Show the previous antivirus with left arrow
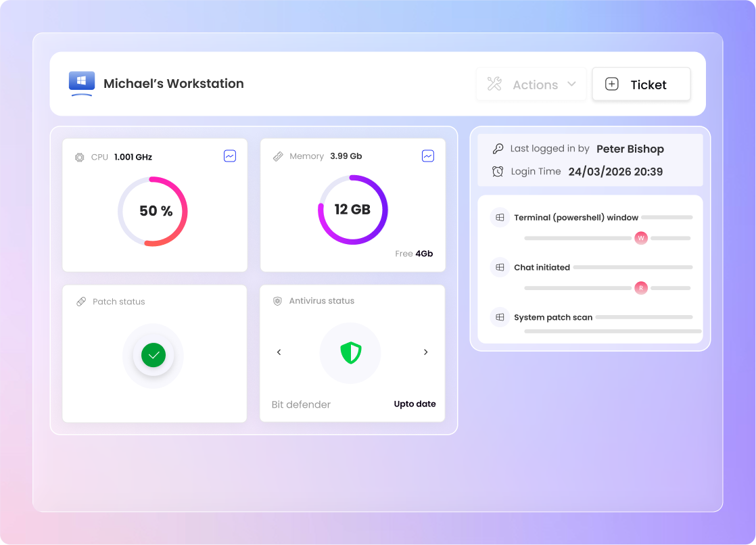Image resolution: width=756 pixels, height=545 pixels. click(279, 352)
